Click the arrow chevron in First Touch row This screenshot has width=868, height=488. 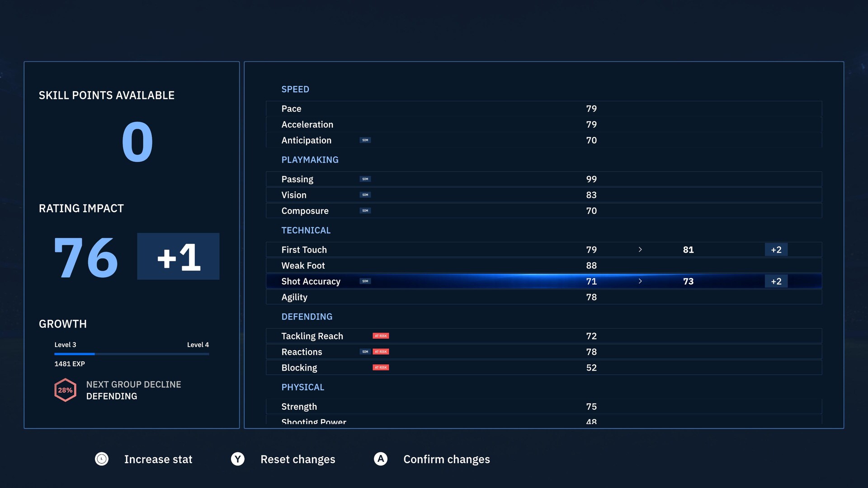pyautogui.click(x=640, y=249)
